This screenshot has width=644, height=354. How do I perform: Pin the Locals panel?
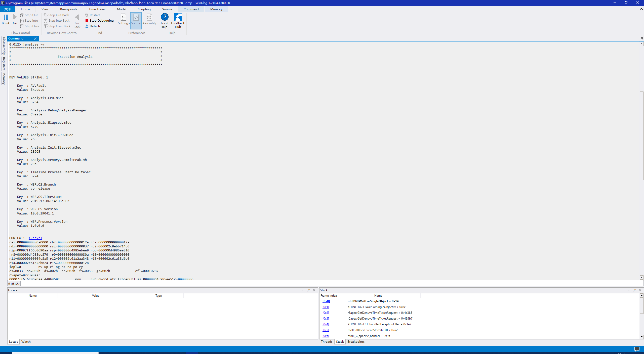(309, 290)
